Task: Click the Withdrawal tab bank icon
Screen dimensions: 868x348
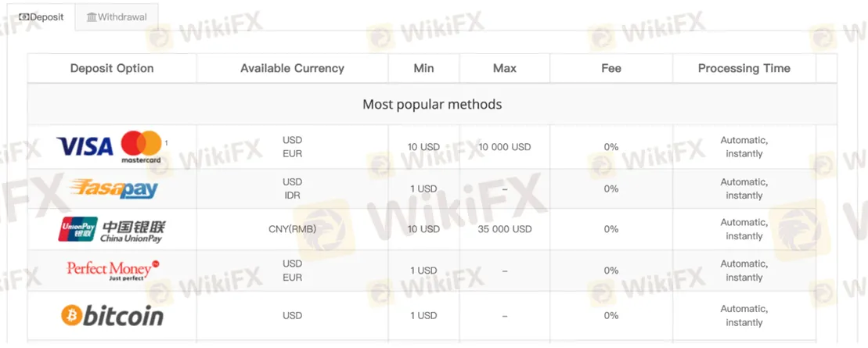Action: 92,17
